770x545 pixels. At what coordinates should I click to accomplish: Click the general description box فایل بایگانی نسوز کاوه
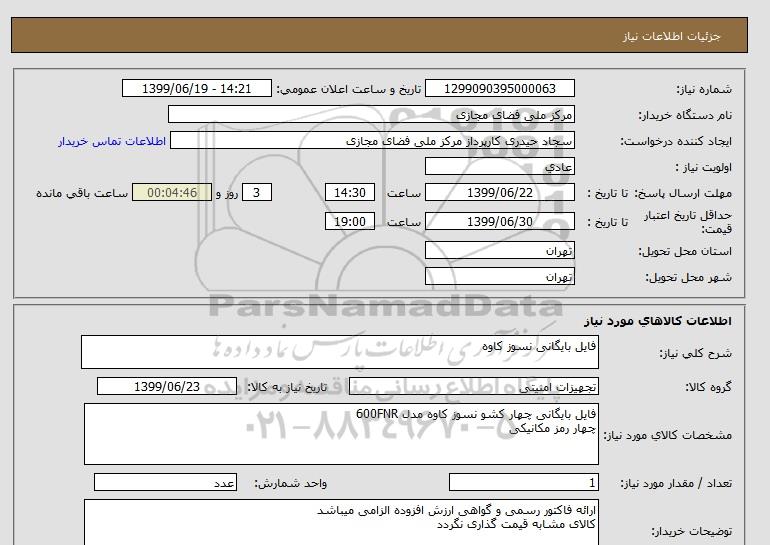coord(340,352)
